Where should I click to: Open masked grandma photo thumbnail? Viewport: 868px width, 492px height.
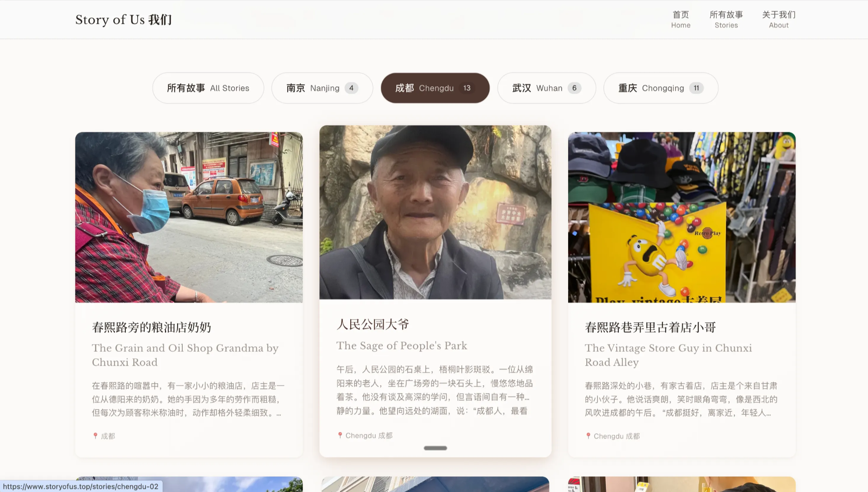(x=189, y=217)
